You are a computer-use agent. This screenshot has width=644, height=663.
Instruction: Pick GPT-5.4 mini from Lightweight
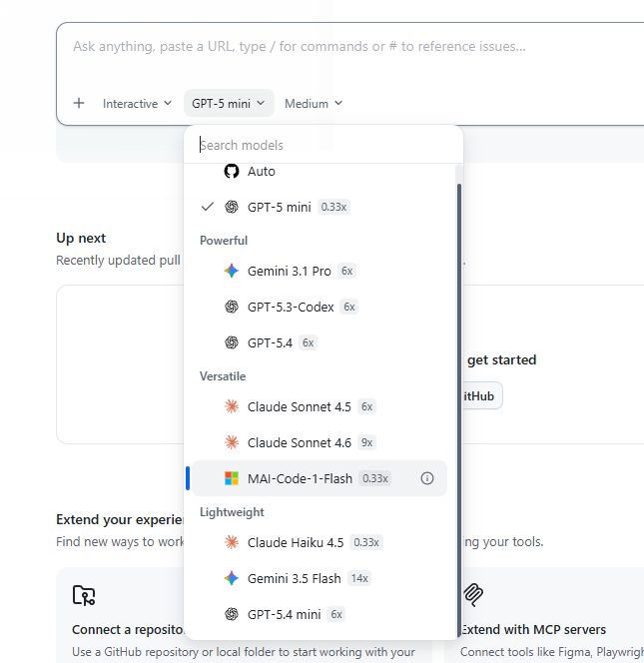click(x=320, y=614)
